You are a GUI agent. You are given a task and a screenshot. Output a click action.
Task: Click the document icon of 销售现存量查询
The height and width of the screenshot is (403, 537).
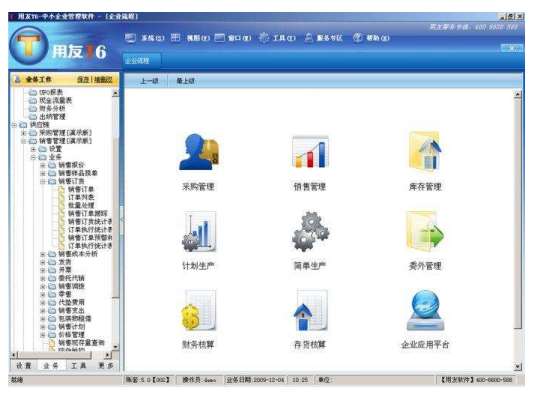pyautogui.click(x=52, y=343)
